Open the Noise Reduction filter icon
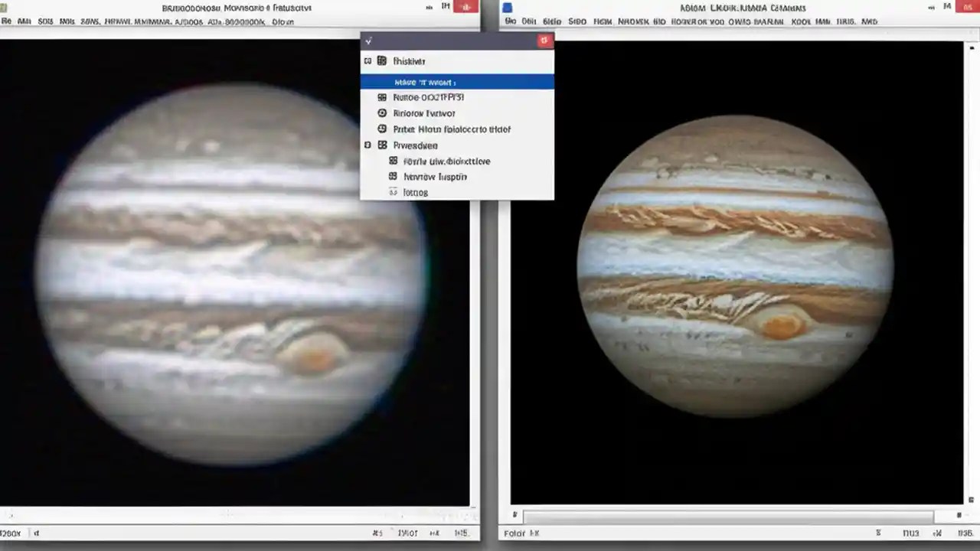 [381, 97]
